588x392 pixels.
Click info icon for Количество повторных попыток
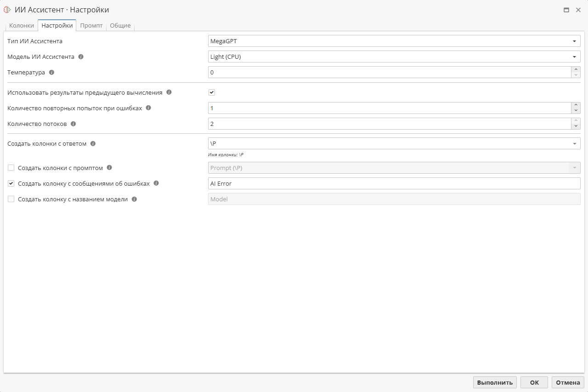tap(148, 108)
